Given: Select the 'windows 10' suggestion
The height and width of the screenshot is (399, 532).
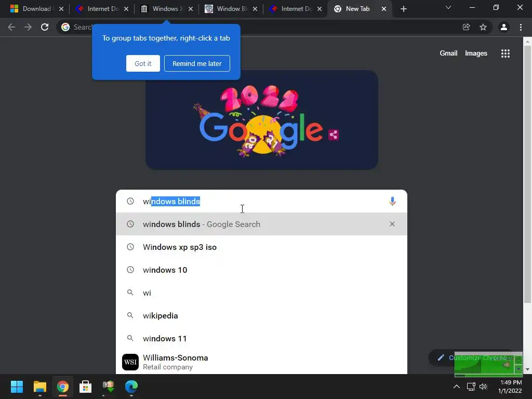Looking at the screenshot, I should (261, 270).
